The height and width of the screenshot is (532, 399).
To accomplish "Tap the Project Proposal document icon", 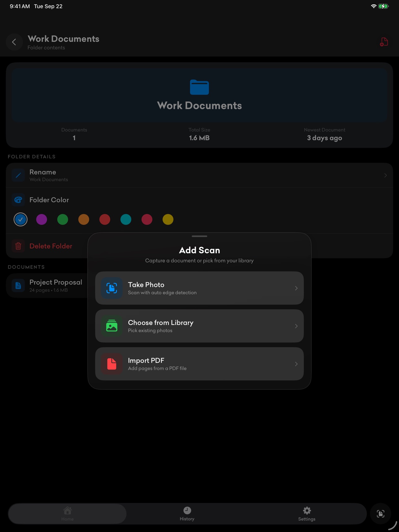I will 18,285.
